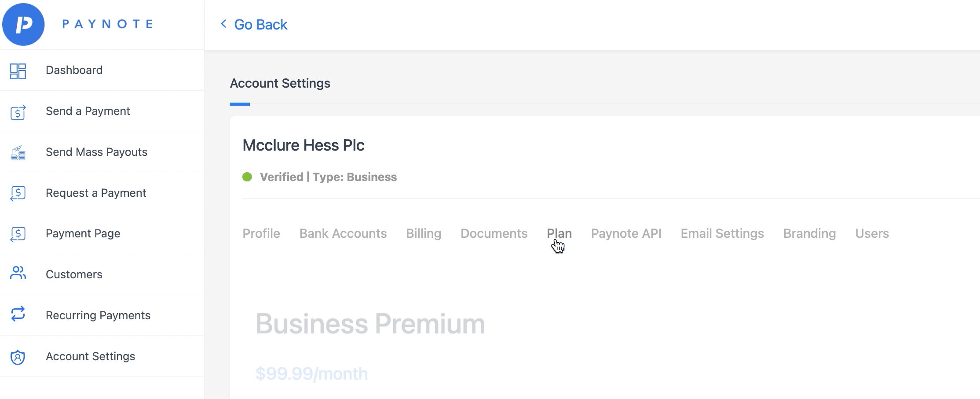Image resolution: width=980 pixels, height=399 pixels.
Task: Click the Paynote logo icon
Action: (x=23, y=24)
